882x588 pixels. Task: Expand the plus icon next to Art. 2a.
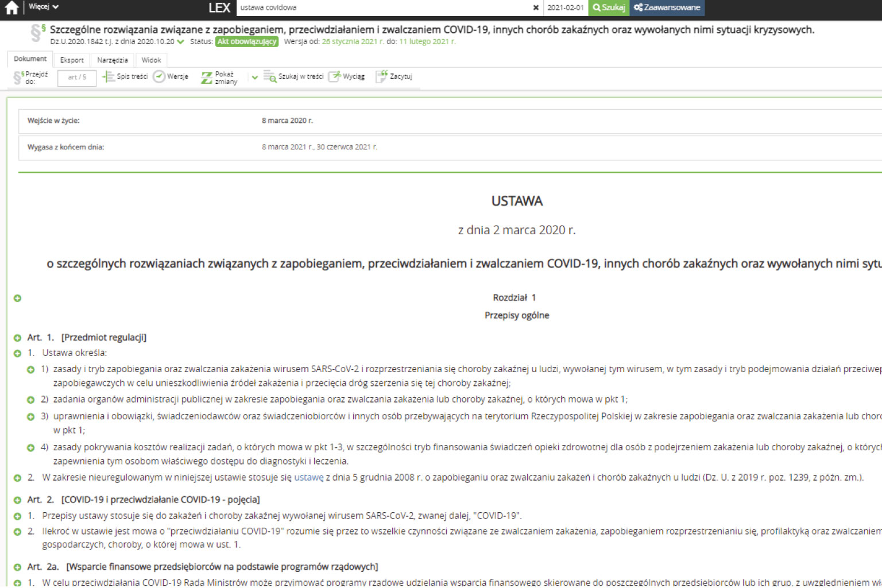tap(17, 567)
